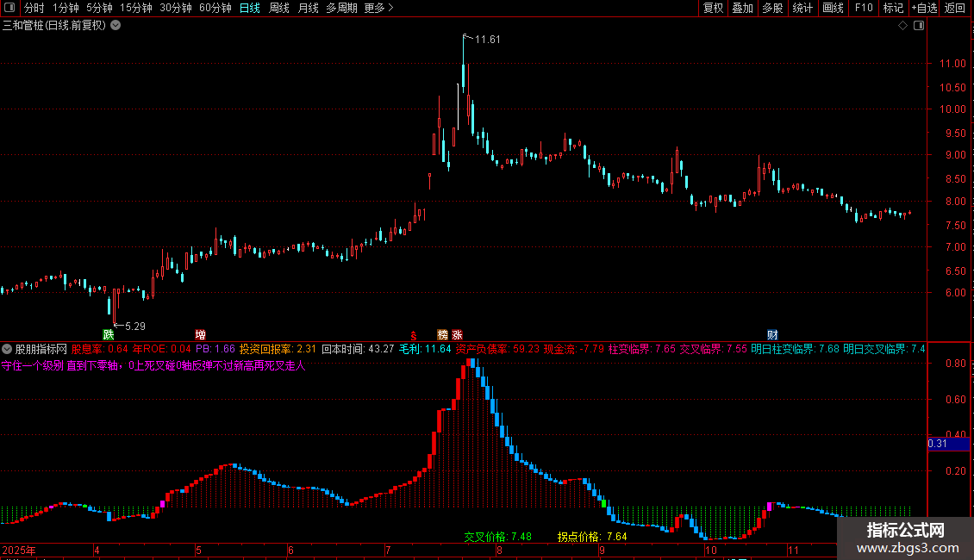
Task: Click the 返回 back button
Action: point(955,8)
